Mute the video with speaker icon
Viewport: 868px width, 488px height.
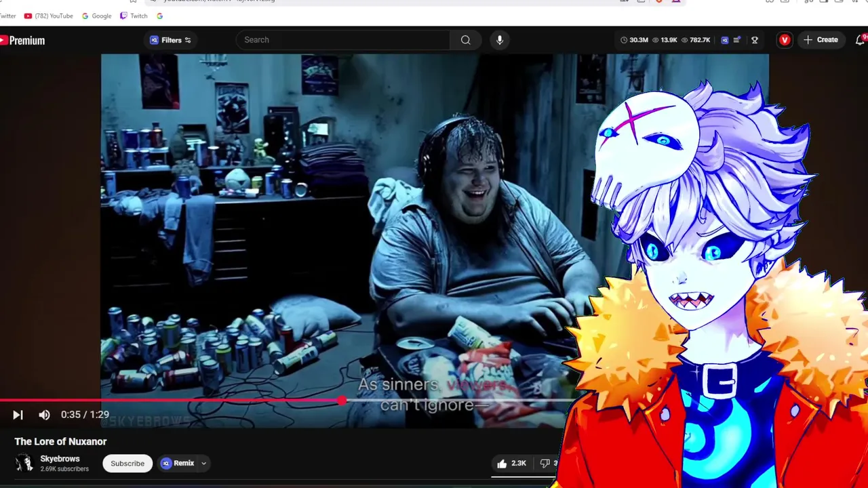(44, 415)
